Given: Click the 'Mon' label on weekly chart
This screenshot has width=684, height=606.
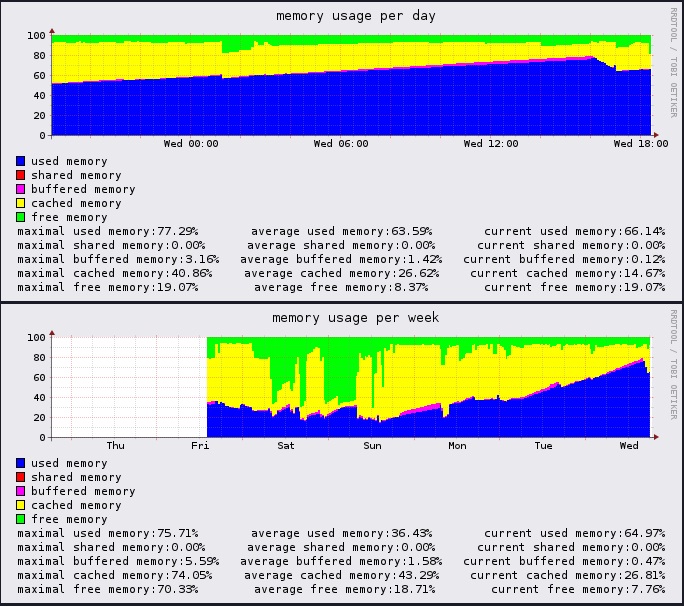Looking at the screenshot, I should [x=457, y=445].
